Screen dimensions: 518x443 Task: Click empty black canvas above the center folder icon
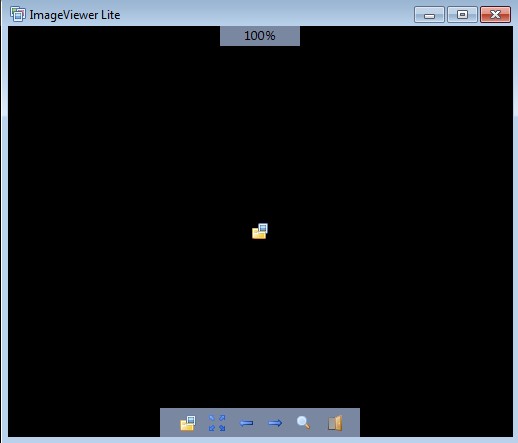260,133
